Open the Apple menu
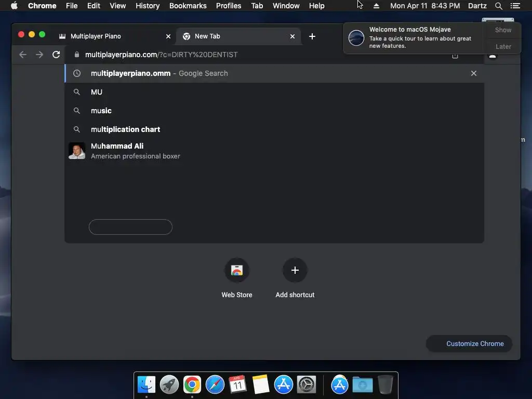 click(x=14, y=6)
